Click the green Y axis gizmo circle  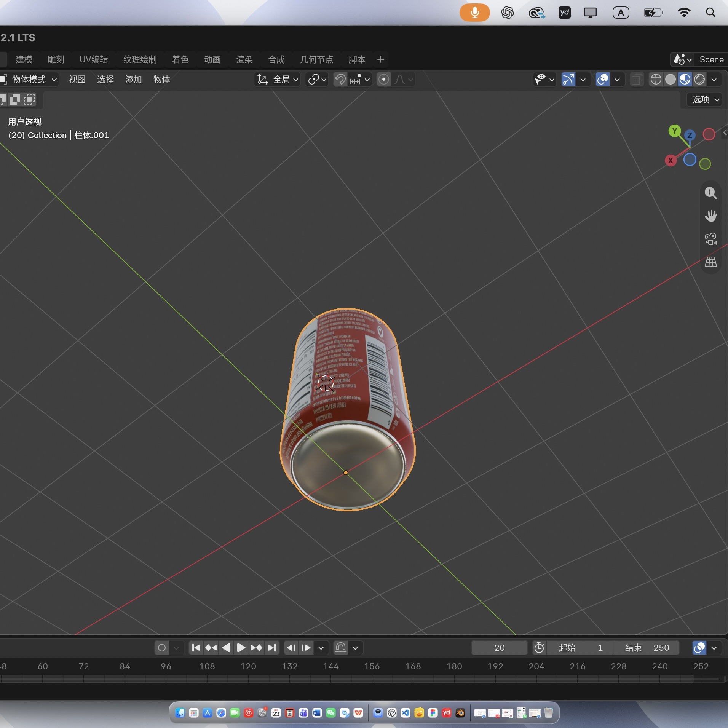coord(675,131)
